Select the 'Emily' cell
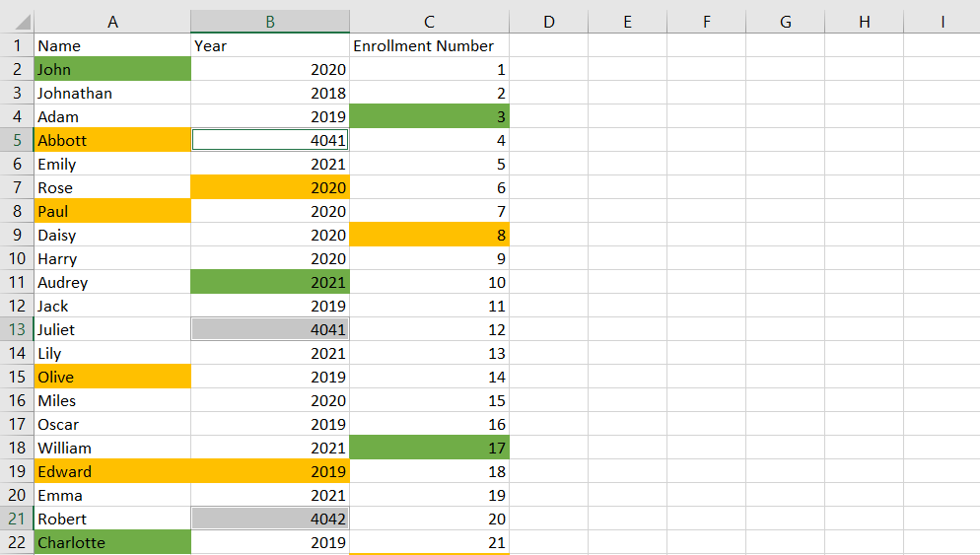The width and height of the screenshot is (980, 555). click(x=112, y=164)
